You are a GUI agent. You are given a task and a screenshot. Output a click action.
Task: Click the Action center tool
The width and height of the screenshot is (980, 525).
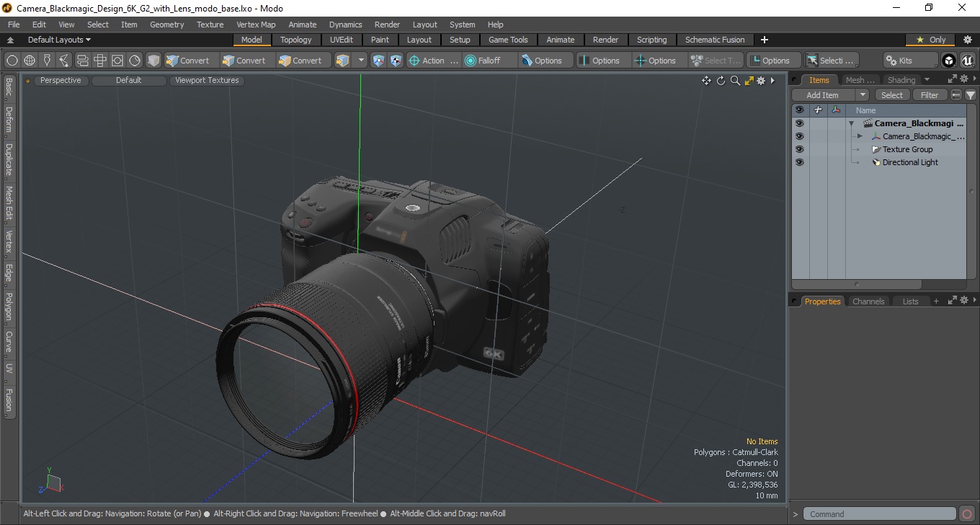pyautogui.click(x=433, y=61)
